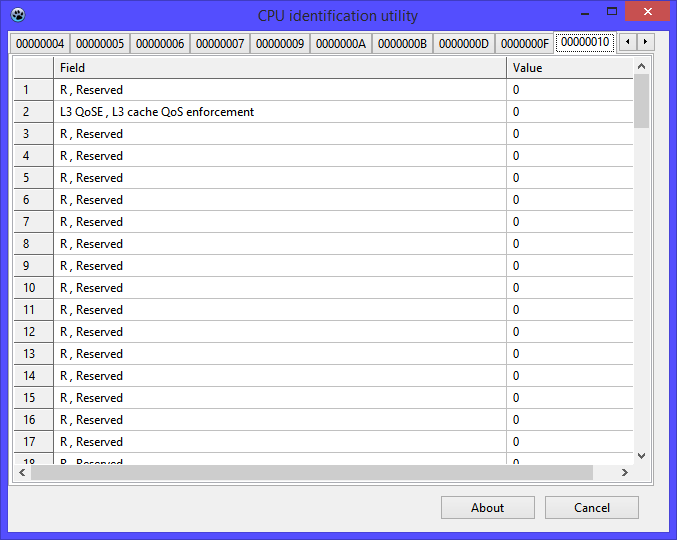Screen dimensions: 677x540
Task: Click the horizontal scrollbar right arrow
Action: click(624, 473)
